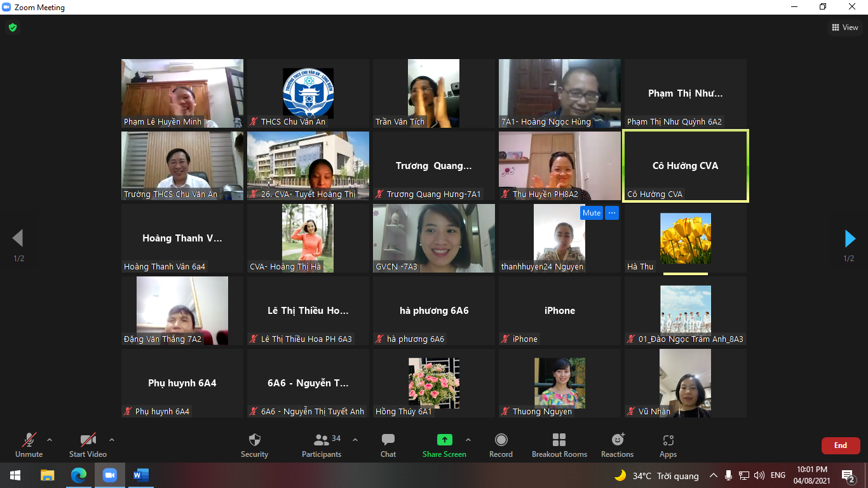Open the View layout menu
868x488 pixels.
pos(845,27)
